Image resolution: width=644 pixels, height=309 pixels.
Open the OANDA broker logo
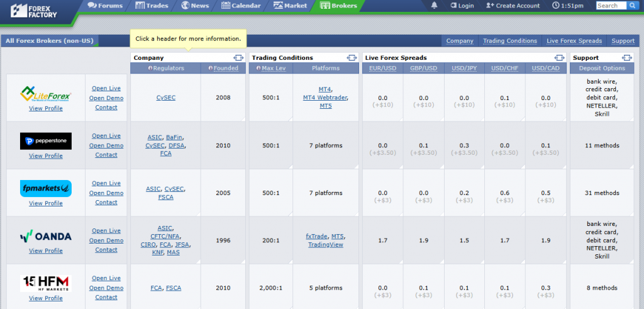coord(45,237)
